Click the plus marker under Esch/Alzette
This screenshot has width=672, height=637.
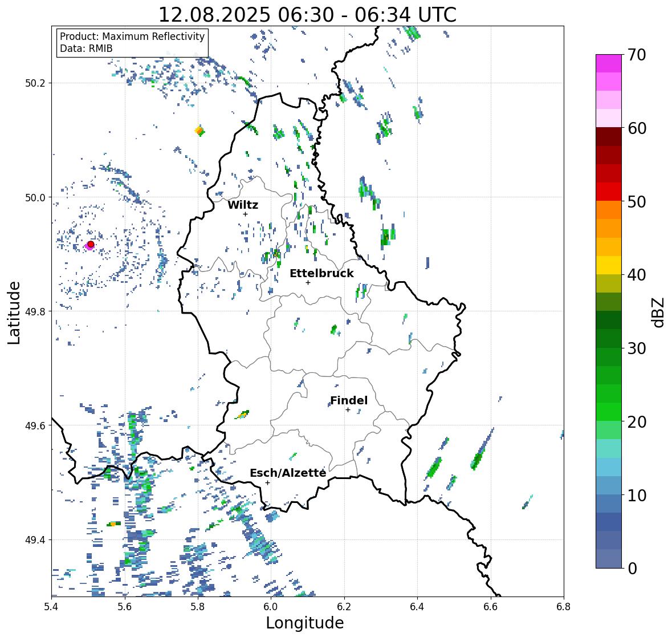pos(267,482)
